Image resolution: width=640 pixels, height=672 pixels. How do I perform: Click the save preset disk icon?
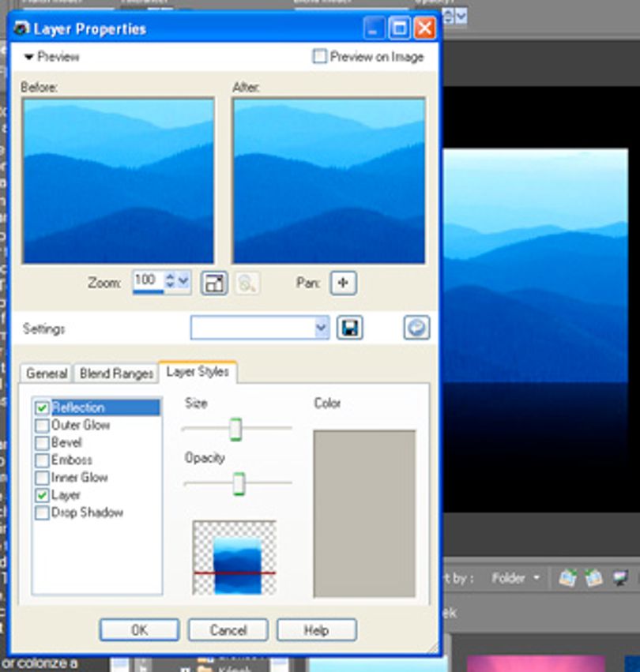(x=349, y=328)
